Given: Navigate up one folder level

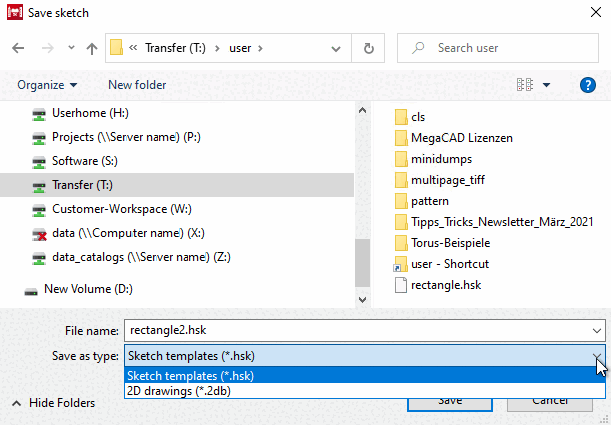Looking at the screenshot, I should (92, 48).
